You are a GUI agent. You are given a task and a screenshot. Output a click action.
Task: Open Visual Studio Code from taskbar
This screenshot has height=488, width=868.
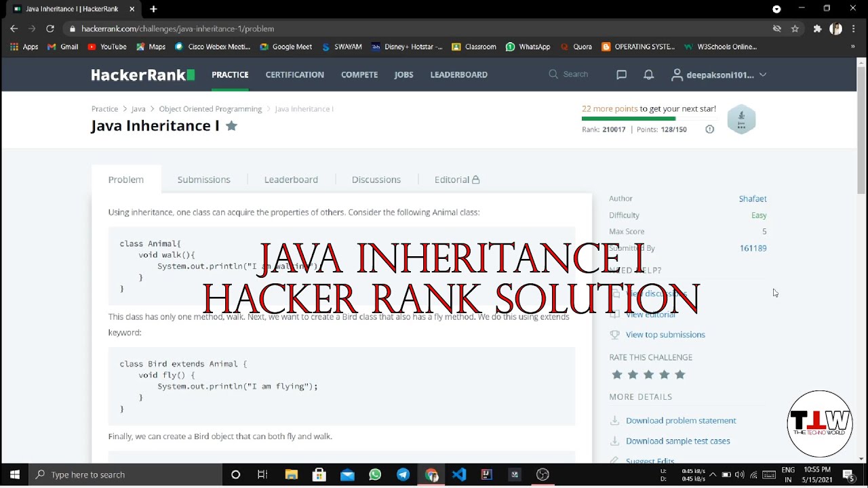(459, 474)
